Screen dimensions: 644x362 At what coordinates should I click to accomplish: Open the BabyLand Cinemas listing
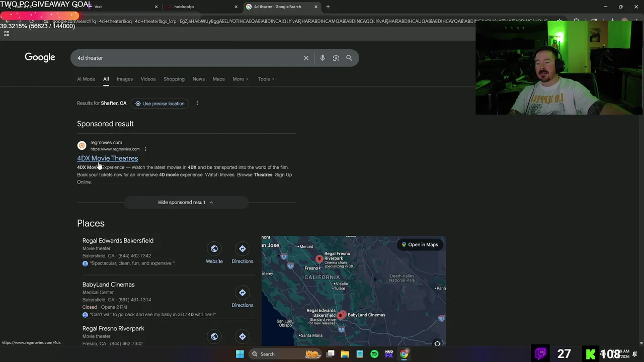pyautogui.click(x=108, y=285)
